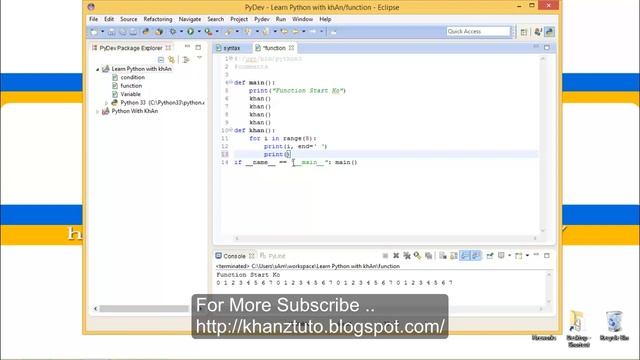Open the Recycle Bin desktop icon
This screenshot has height=360, width=640.
pyautogui.click(x=614, y=326)
